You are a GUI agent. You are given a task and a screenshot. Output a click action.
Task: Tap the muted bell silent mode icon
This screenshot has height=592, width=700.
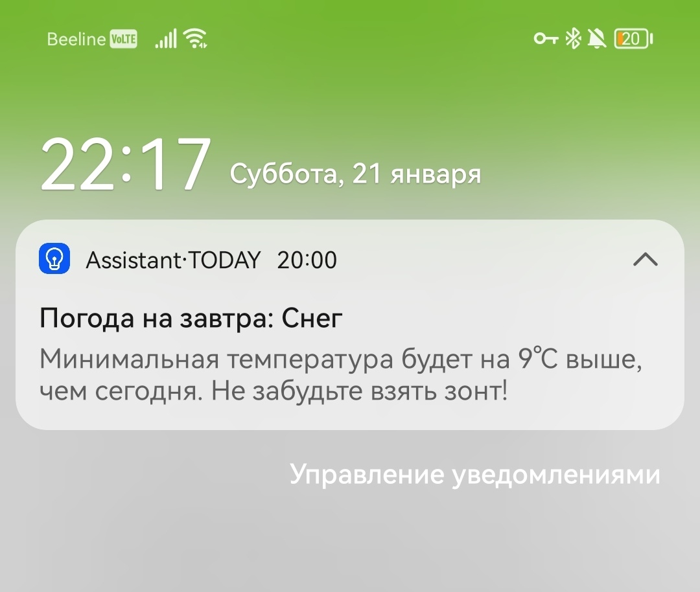pos(597,39)
